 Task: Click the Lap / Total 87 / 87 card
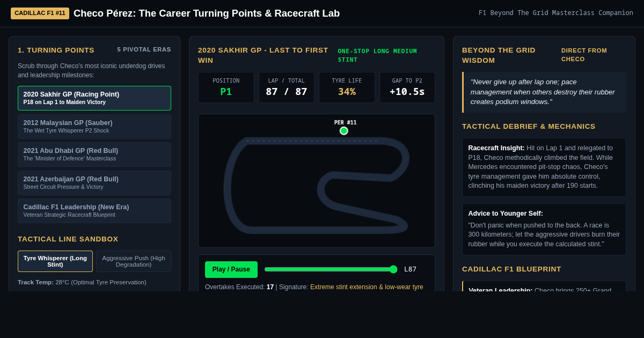point(287,87)
